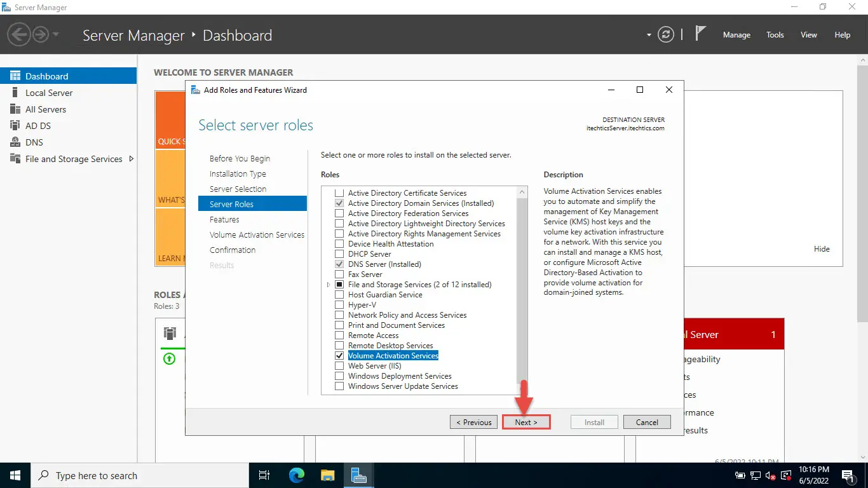Click the taskbar search box

tap(140, 475)
